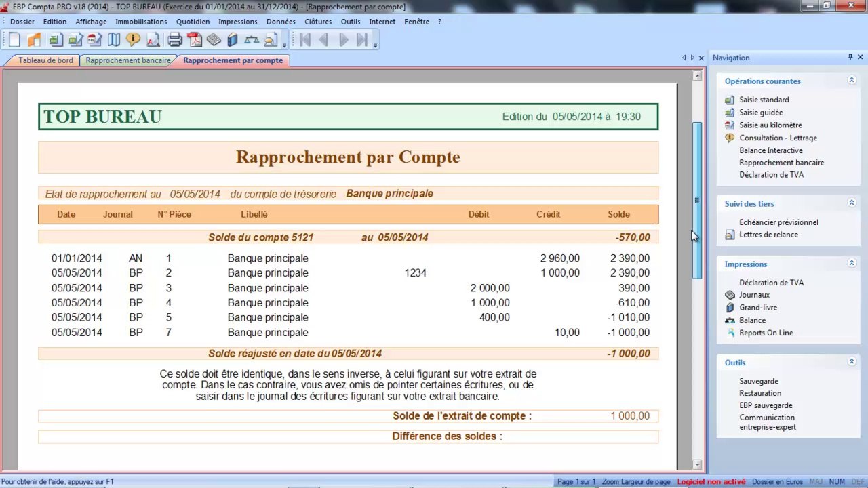Click Dossier en Euros in status bar

click(x=777, y=482)
